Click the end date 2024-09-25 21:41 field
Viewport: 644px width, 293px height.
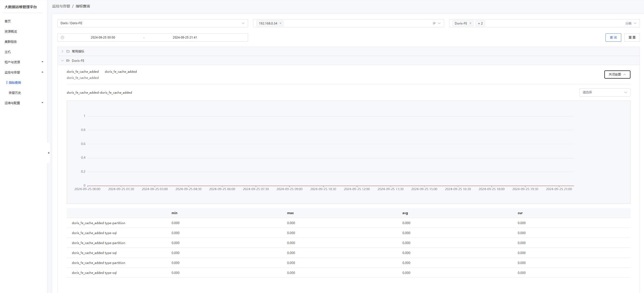[185, 38]
